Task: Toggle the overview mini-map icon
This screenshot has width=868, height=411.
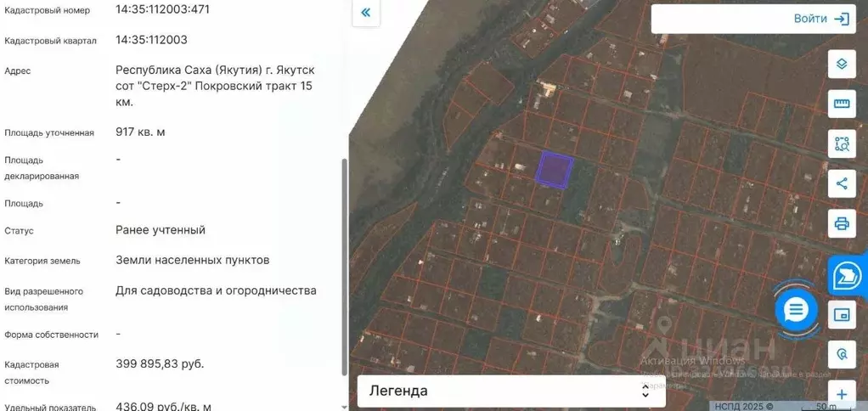Action: click(x=842, y=315)
